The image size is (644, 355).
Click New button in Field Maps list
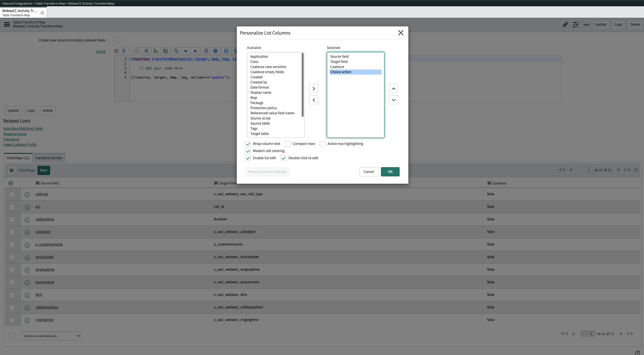(x=44, y=170)
